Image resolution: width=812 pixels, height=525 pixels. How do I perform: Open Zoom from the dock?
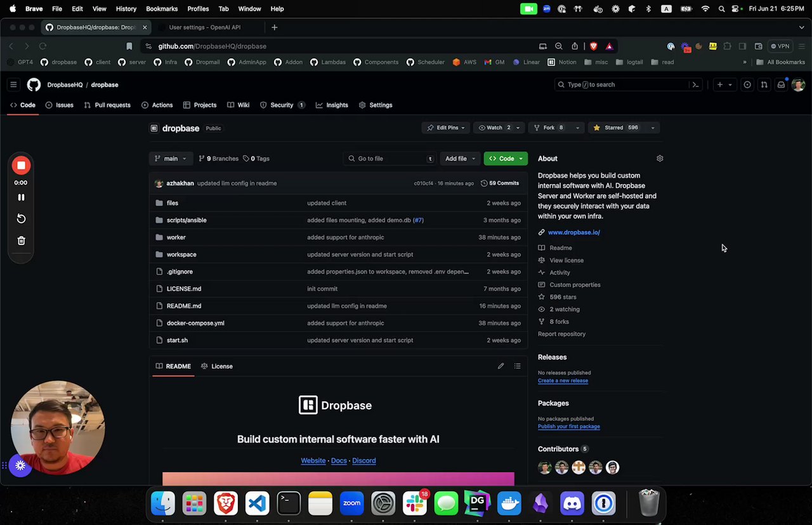coord(351,503)
